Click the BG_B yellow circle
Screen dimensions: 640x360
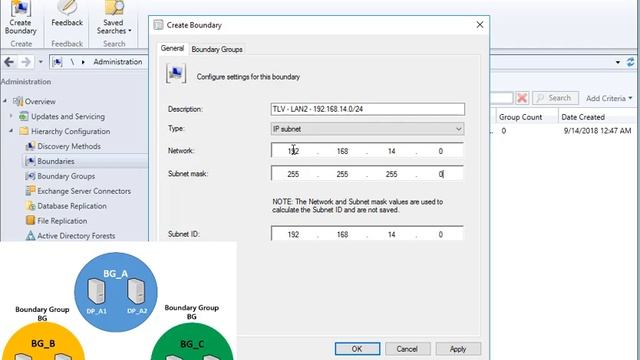click(x=43, y=341)
